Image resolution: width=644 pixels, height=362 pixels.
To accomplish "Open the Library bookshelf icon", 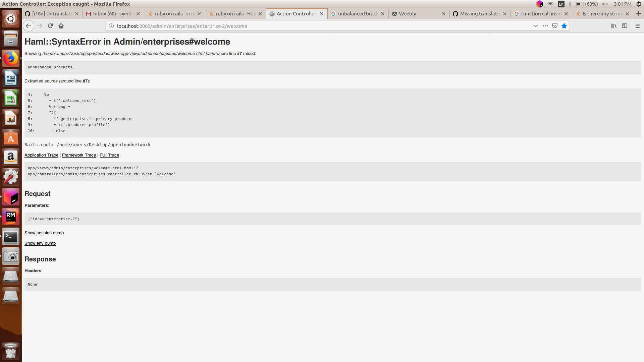I will click(614, 26).
